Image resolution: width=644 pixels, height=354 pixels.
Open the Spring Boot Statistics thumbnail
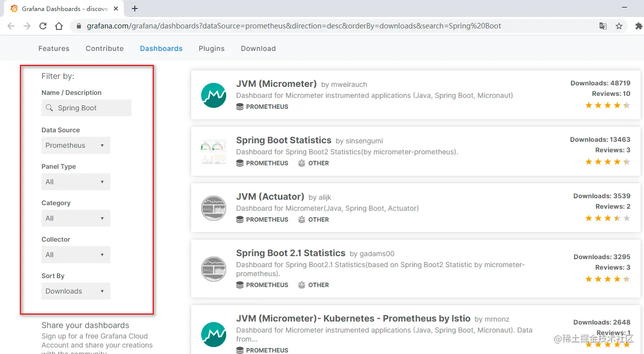[214, 152]
